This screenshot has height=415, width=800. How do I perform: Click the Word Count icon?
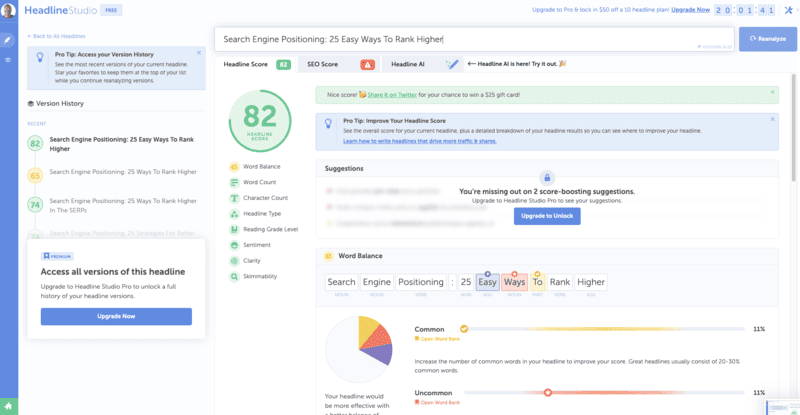tap(234, 182)
